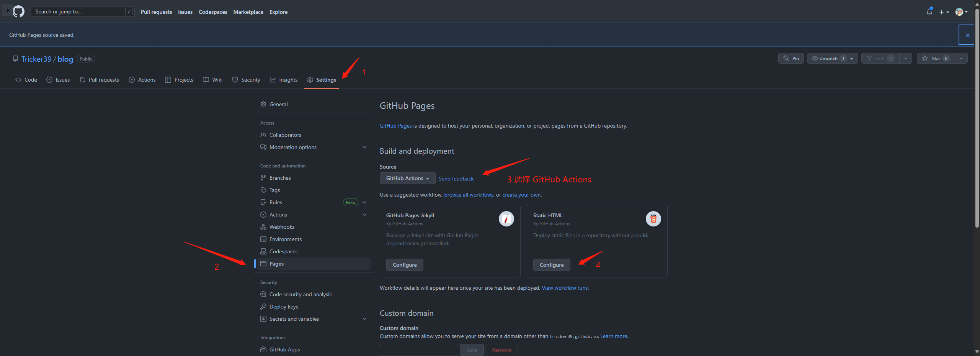Viewport: 980px width, 356px height.
Task: Click the Beta badge next to Rules
Action: pyautogui.click(x=350, y=202)
